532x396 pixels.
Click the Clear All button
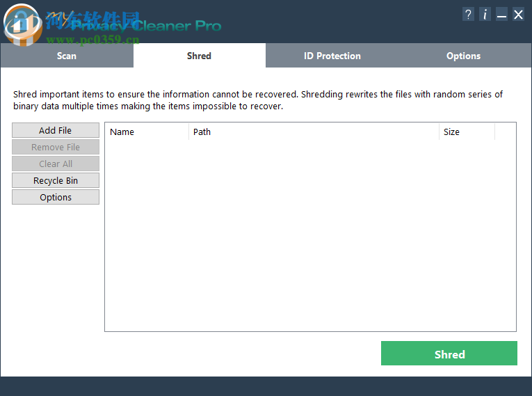[56, 164]
